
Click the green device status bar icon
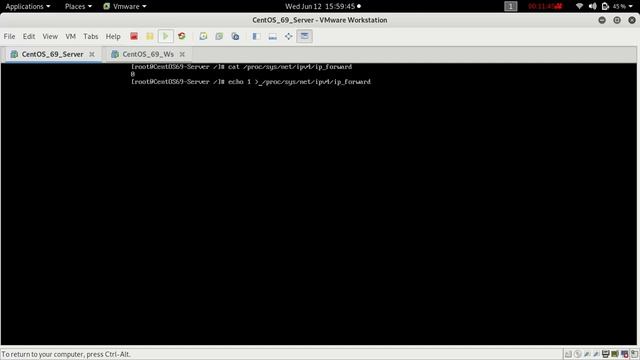(615, 354)
